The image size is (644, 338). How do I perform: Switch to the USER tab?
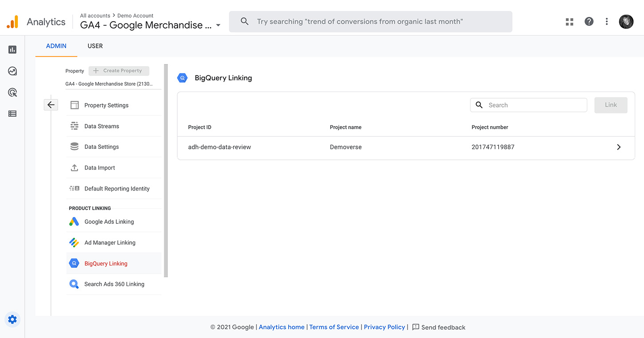95,46
